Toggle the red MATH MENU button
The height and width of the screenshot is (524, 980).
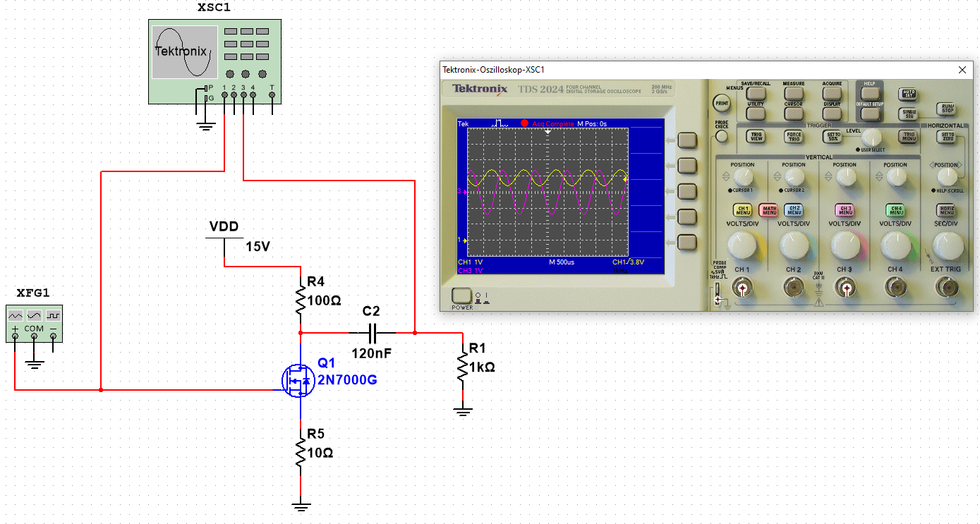[768, 209]
